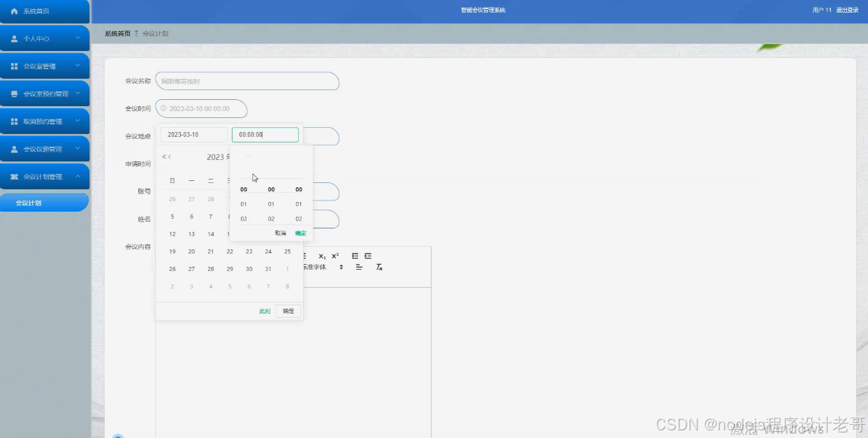Click 系统首页 in the breadcrumb
This screenshot has height=438, width=868.
pos(117,34)
